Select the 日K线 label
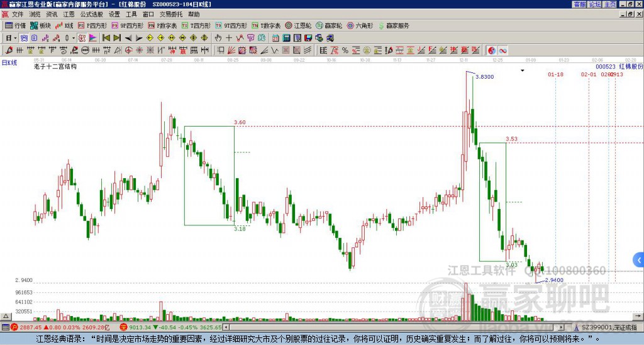644x345 pixels. [x=9, y=62]
